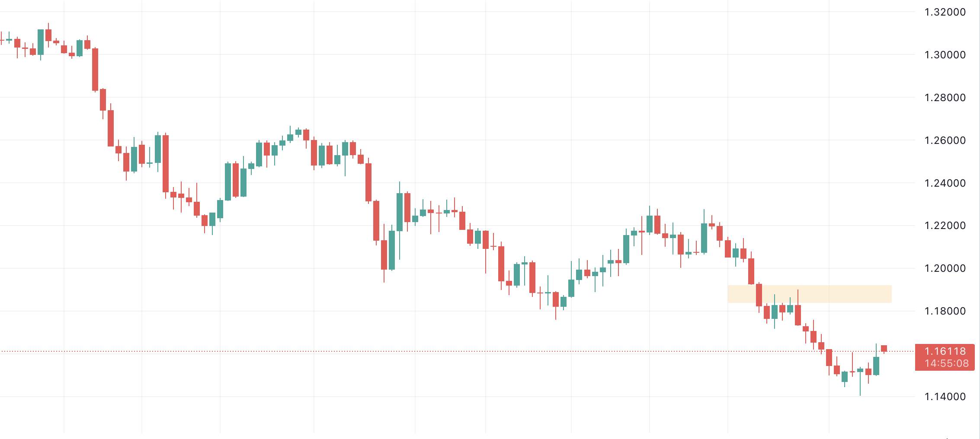Screen dimensions: 980x439
Task: Click the 1.20000 price axis label
Action: tap(945, 268)
